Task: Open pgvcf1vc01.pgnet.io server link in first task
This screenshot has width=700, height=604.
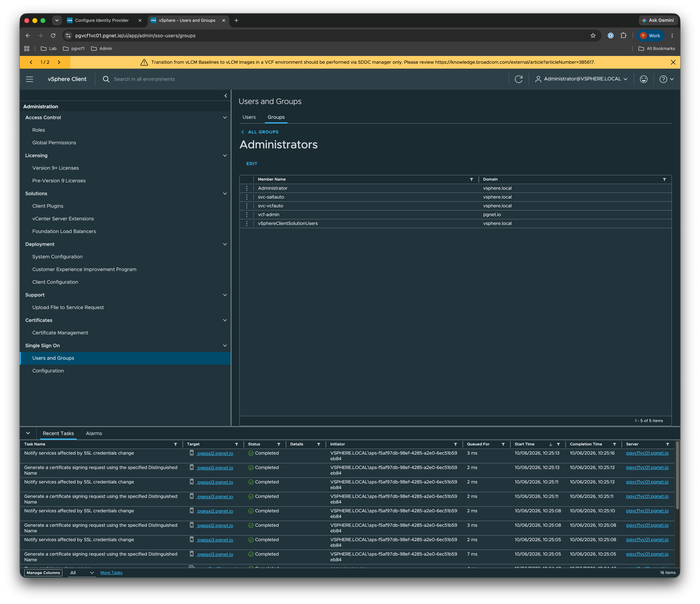Action: tap(647, 453)
